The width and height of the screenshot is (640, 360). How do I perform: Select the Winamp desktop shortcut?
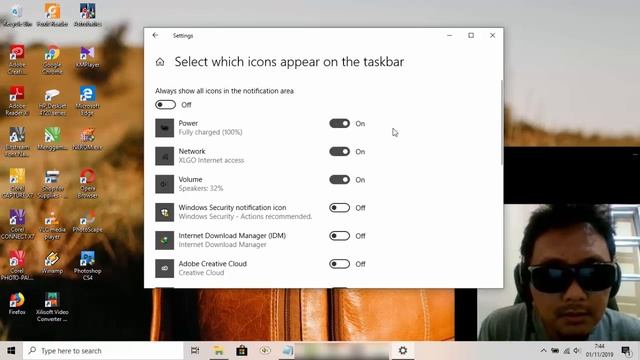[x=52, y=262]
